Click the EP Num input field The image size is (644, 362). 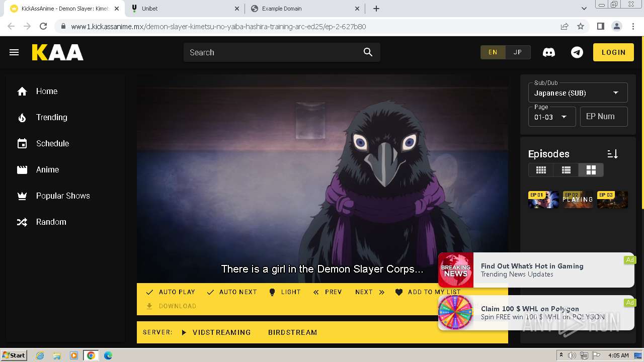(604, 117)
